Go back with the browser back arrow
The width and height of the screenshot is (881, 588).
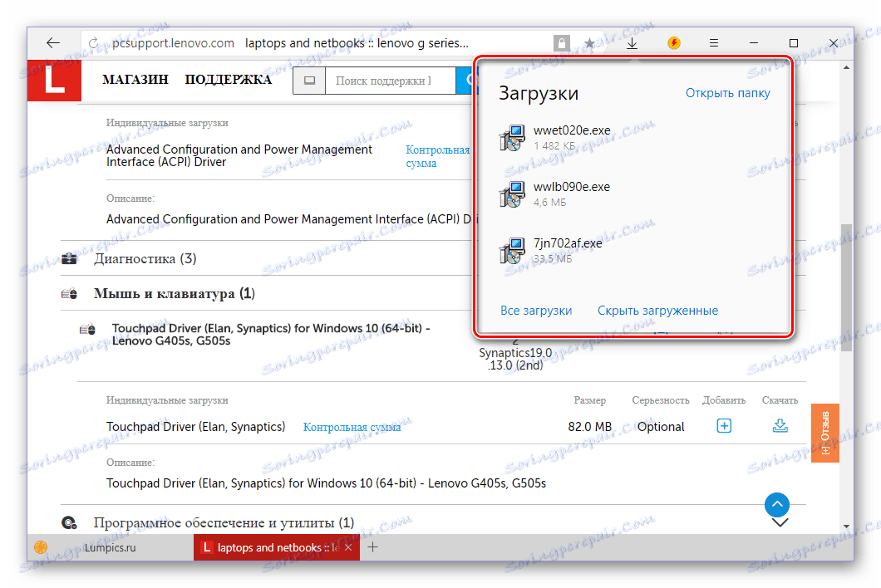pos(53,42)
